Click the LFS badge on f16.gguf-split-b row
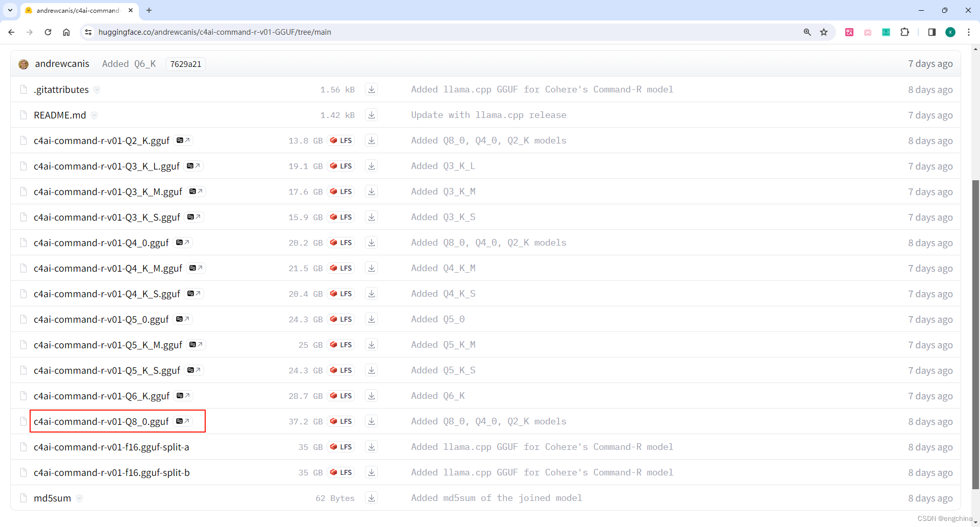980x527 pixels. pyautogui.click(x=341, y=472)
